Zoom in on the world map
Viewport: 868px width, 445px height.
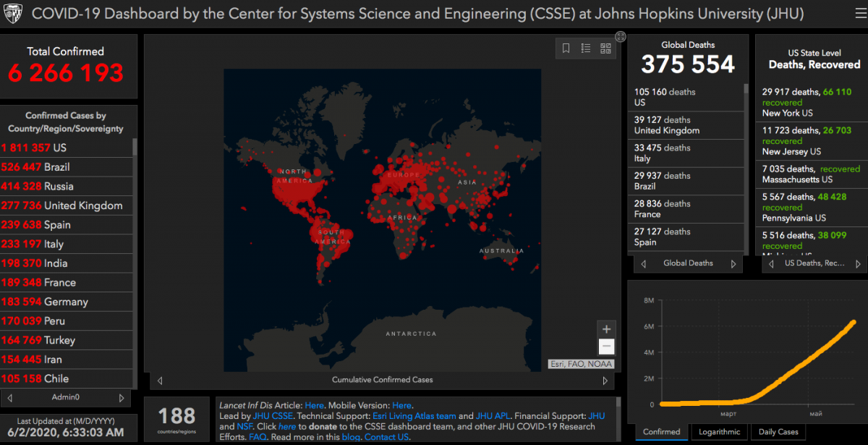click(607, 329)
